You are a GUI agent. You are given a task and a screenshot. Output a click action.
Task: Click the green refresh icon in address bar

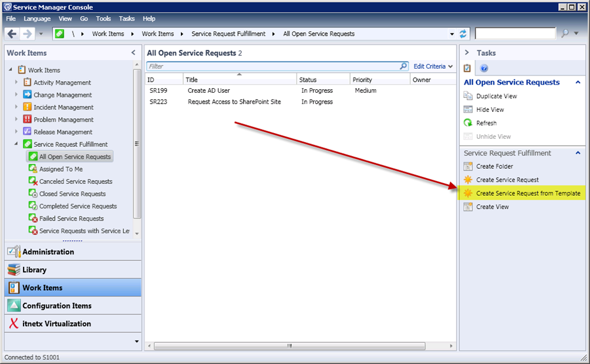pyautogui.click(x=463, y=34)
